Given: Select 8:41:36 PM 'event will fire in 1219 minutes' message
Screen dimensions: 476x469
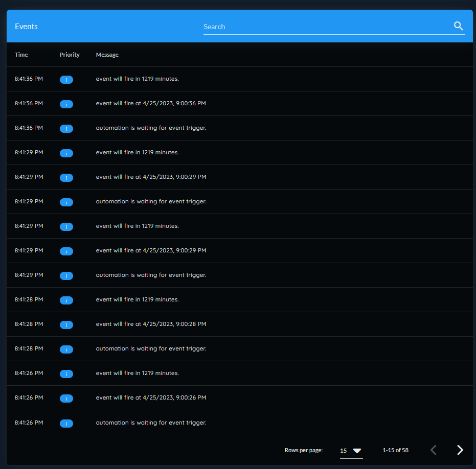Looking at the screenshot, I should [x=137, y=79].
